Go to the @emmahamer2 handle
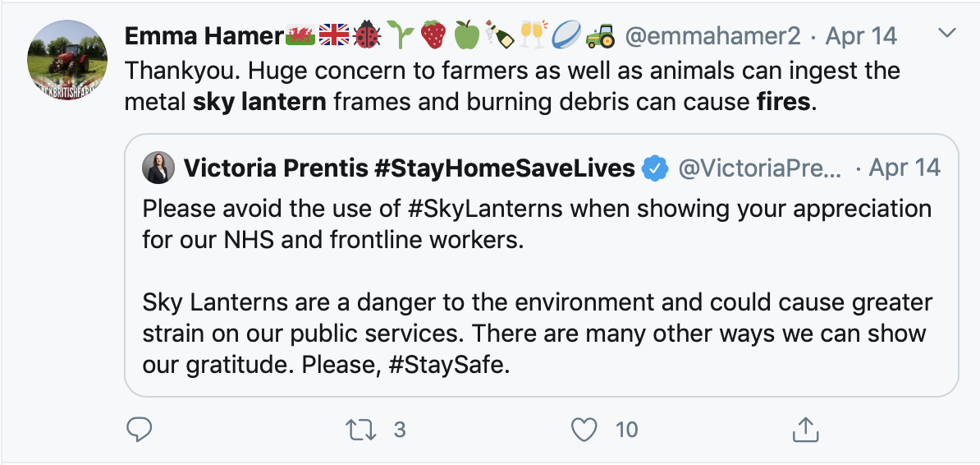Screen dimensions: 980x465 click(x=711, y=35)
